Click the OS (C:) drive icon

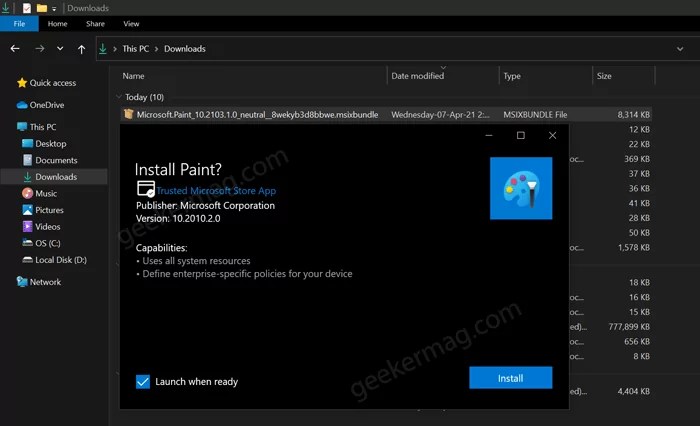pyautogui.click(x=27, y=243)
